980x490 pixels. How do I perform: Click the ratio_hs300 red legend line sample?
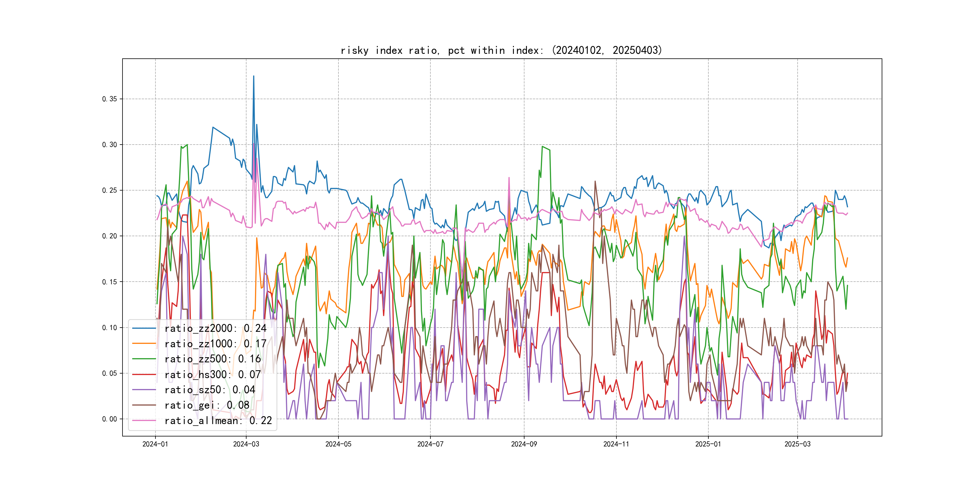144,374
